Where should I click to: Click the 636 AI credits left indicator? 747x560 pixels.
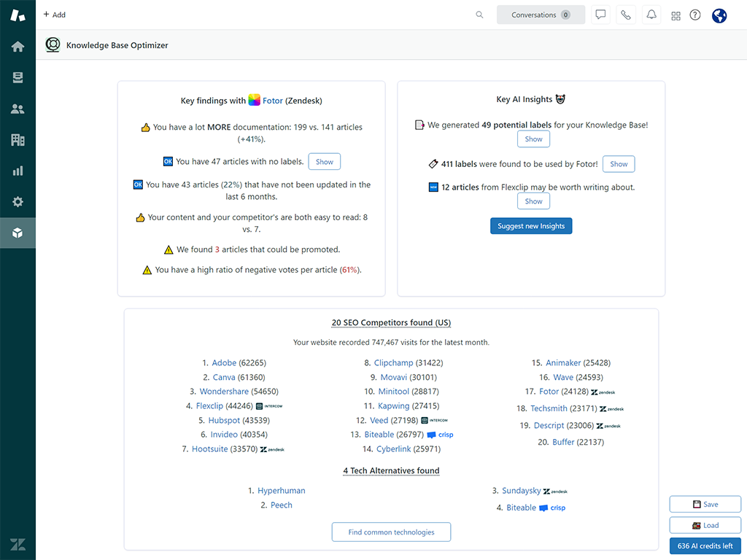click(x=705, y=545)
